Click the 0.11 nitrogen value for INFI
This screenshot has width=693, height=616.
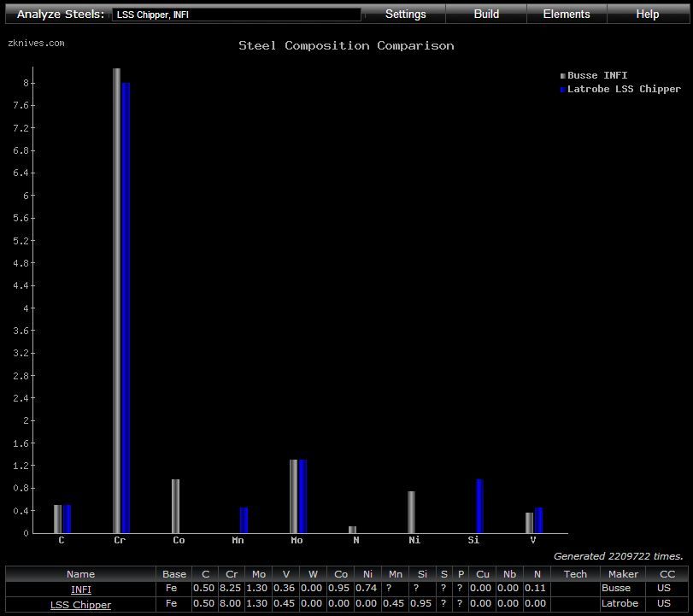(x=535, y=588)
